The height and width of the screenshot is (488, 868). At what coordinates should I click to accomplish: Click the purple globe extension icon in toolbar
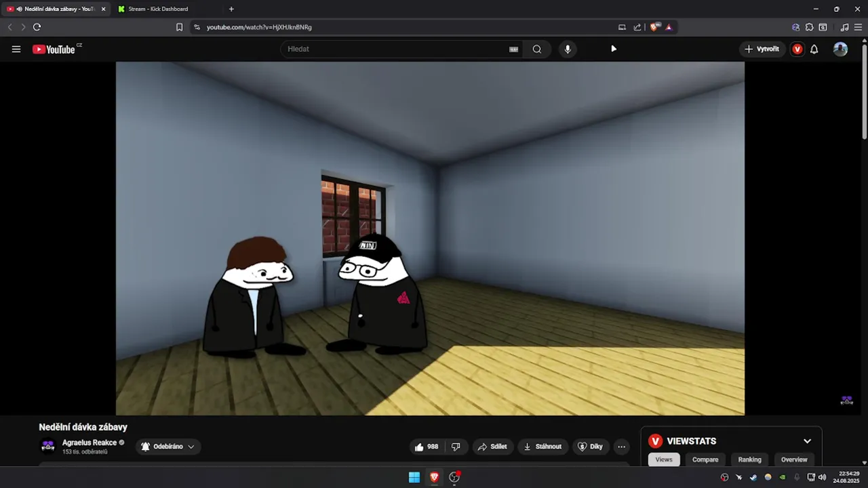pyautogui.click(x=795, y=27)
